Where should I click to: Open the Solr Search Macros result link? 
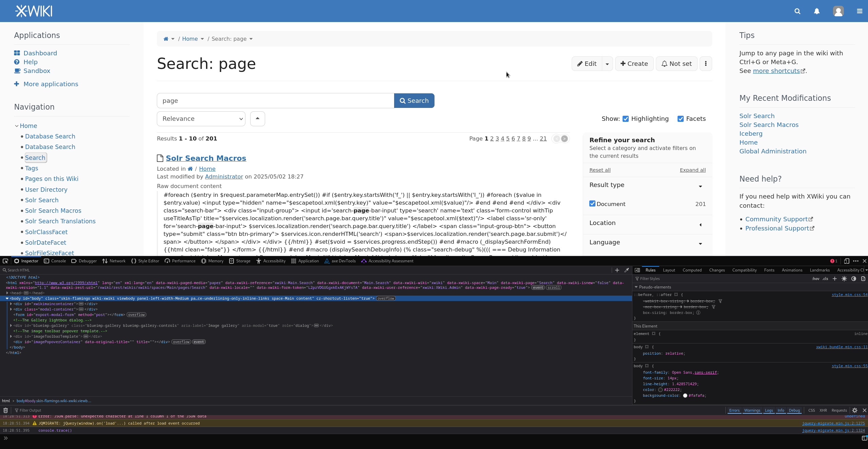pos(206,158)
